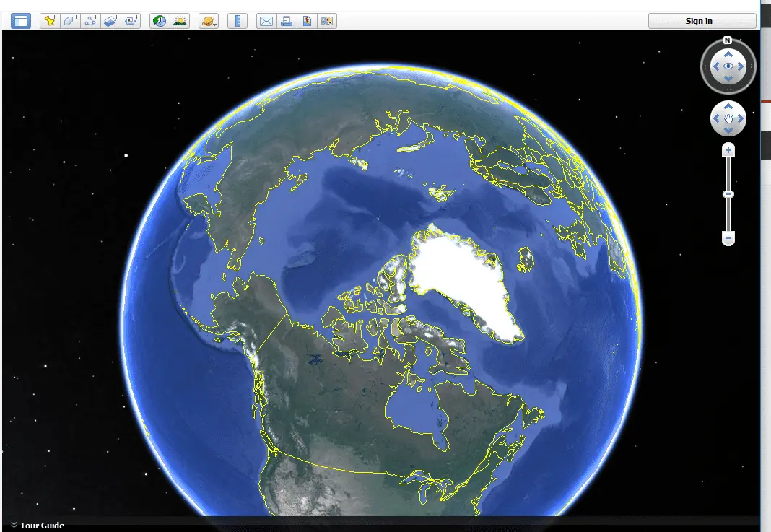
Task: Click View in Google Maps icon
Action: click(327, 21)
